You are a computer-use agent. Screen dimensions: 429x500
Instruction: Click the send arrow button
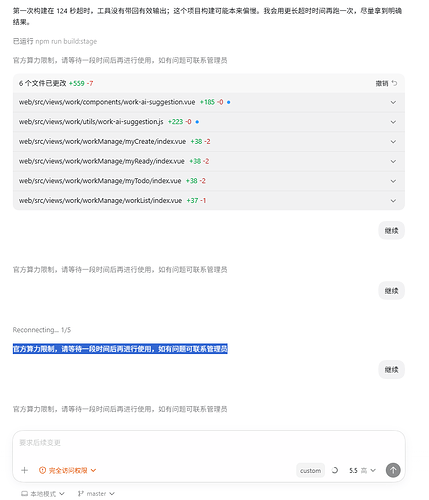click(393, 470)
